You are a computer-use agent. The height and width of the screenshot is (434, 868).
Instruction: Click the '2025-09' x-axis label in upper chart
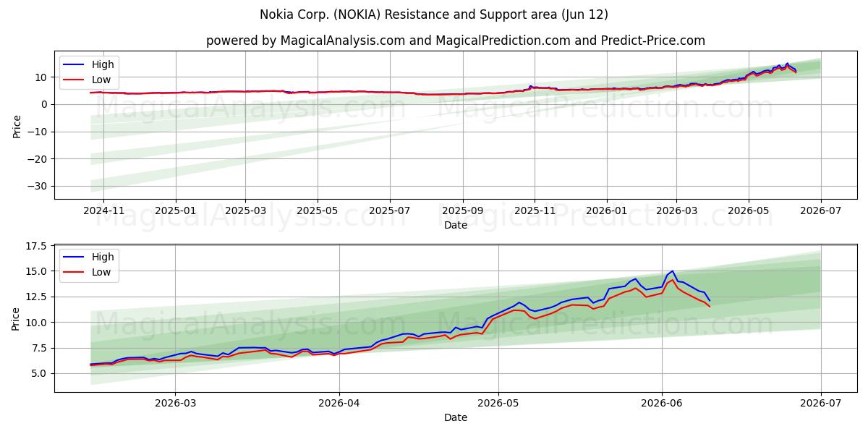click(x=463, y=210)
